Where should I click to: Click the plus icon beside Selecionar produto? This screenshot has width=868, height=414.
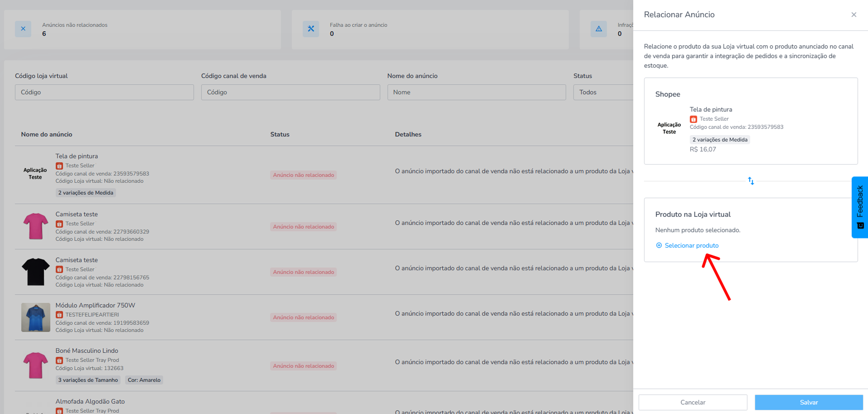659,245
